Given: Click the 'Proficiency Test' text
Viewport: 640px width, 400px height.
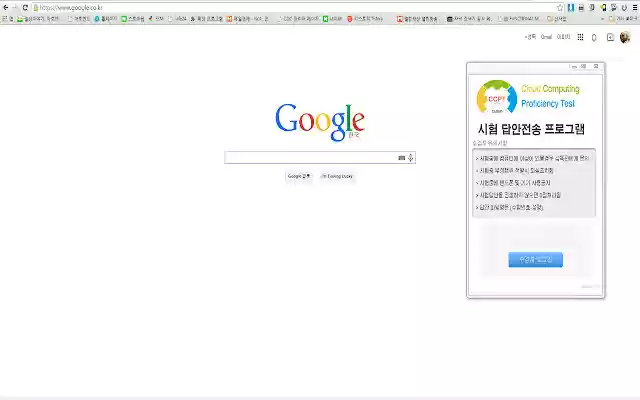Looking at the screenshot, I should [548, 104].
